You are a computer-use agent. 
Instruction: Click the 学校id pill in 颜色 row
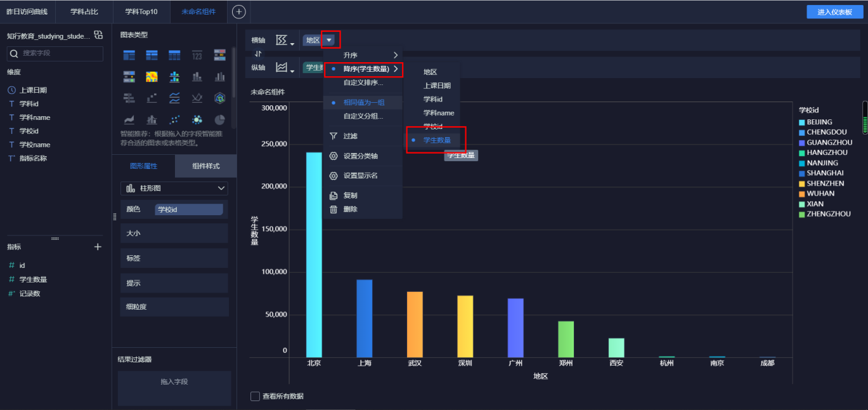[189, 209]
